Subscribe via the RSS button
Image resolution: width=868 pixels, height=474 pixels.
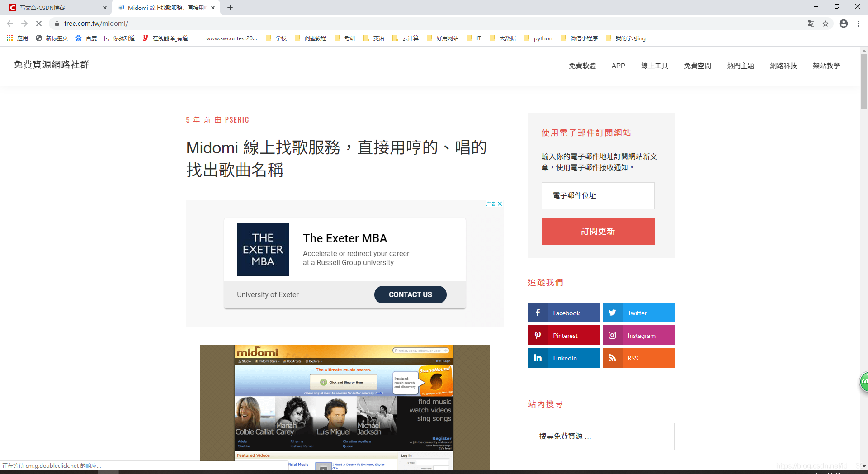pyautogui.click(x=638, y=358)
